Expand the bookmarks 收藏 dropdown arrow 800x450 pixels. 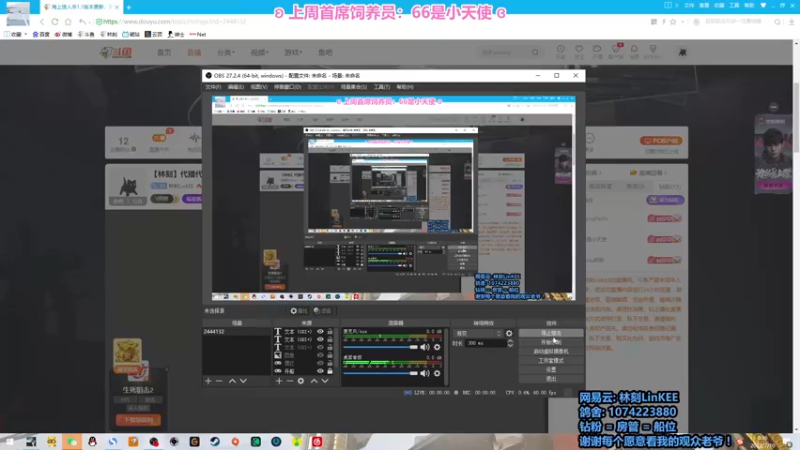(26, 34)
